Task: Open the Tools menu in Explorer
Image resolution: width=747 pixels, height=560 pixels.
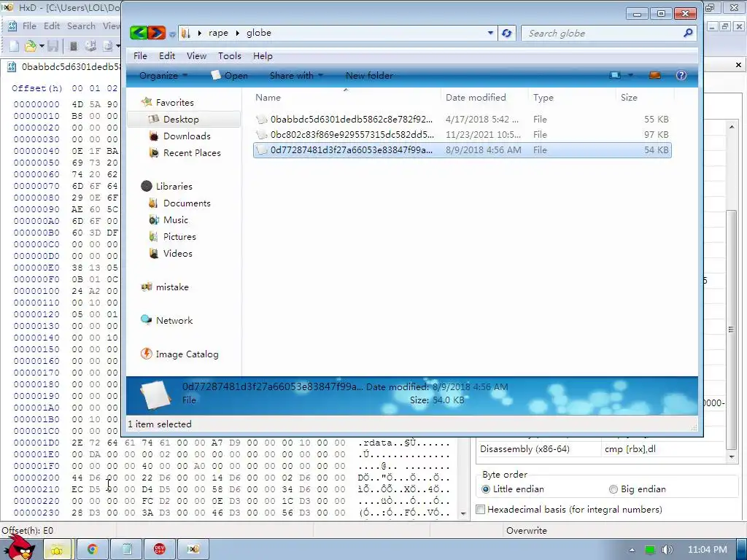Action: pyautogui.click(x=230, y=55)
